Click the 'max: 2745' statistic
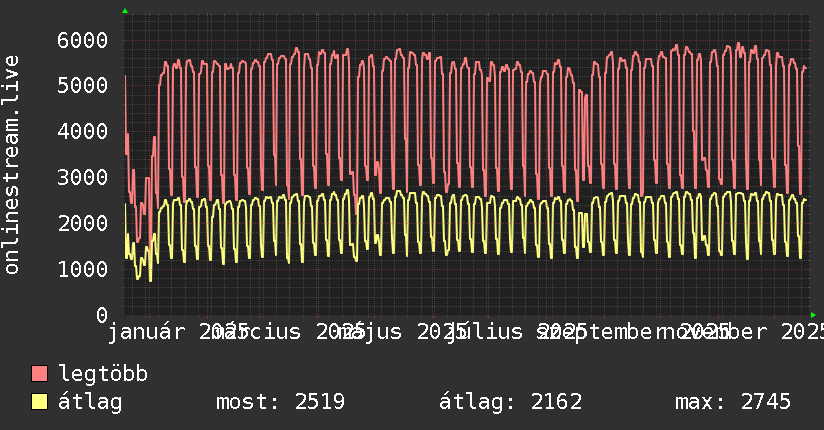This screenshot has width=824, height=430. click(x=732, y=403)
